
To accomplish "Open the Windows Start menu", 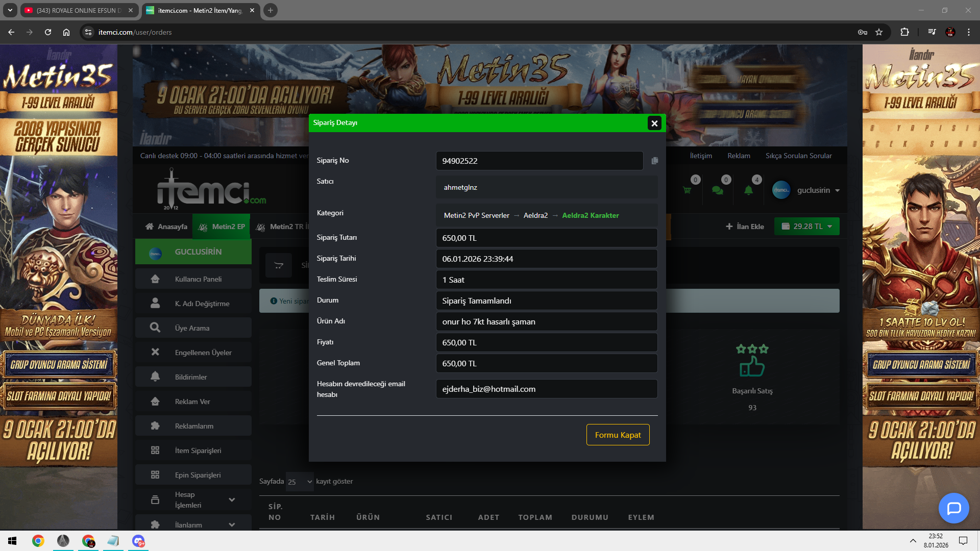I will click(13, 541).
